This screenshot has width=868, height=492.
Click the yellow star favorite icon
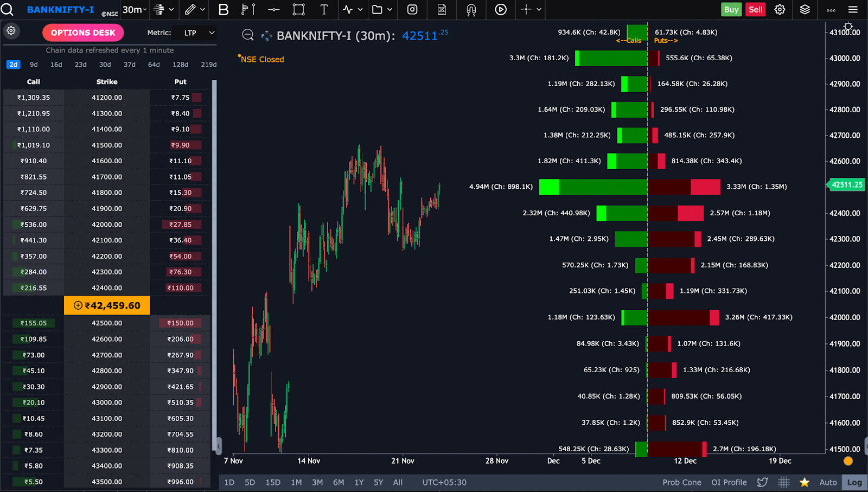tap(805, 482)
